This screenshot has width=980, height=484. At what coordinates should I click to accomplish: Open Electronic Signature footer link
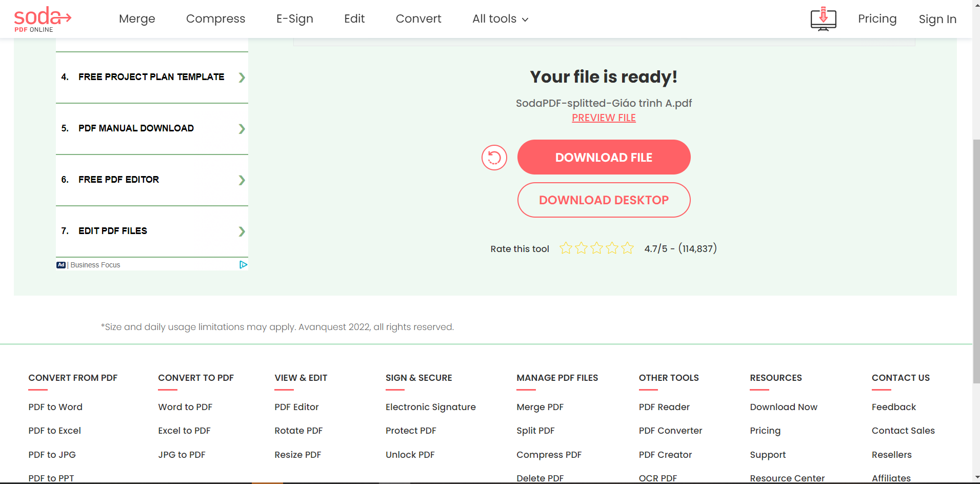[431, 407]
